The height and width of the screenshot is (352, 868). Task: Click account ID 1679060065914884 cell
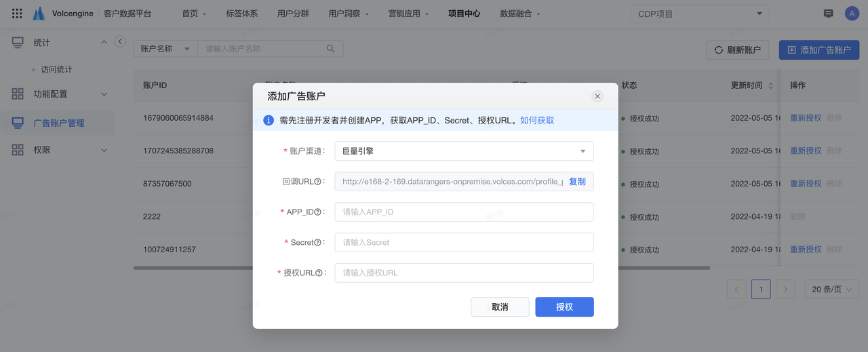coord(178,118)
